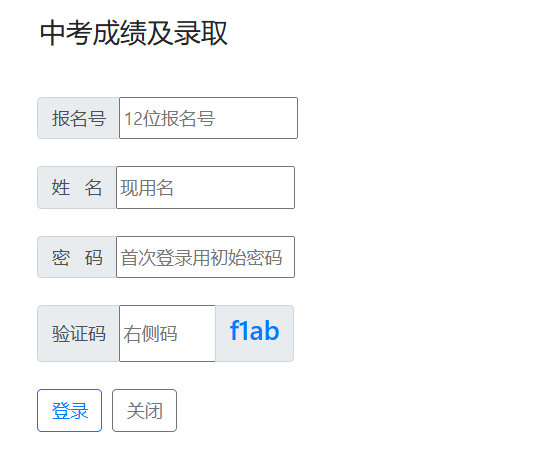Viewport: 544px width, 456px height.
Task: Click the 报名号 field label
Action: [78, 118]
